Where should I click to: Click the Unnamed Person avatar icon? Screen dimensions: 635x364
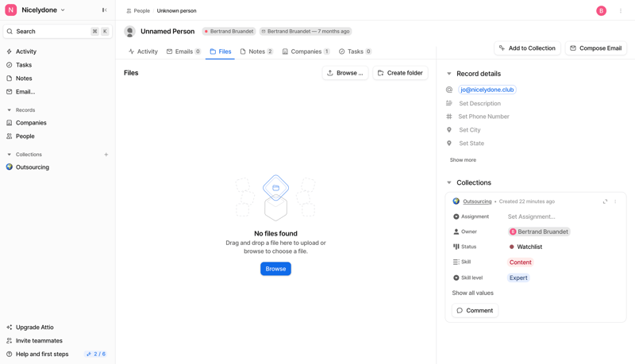point(129,31)
